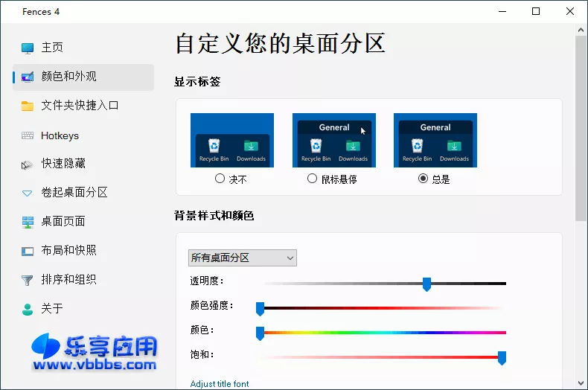Click the scrollbar up arrow
588x390 pixels.
click(581, 30)
